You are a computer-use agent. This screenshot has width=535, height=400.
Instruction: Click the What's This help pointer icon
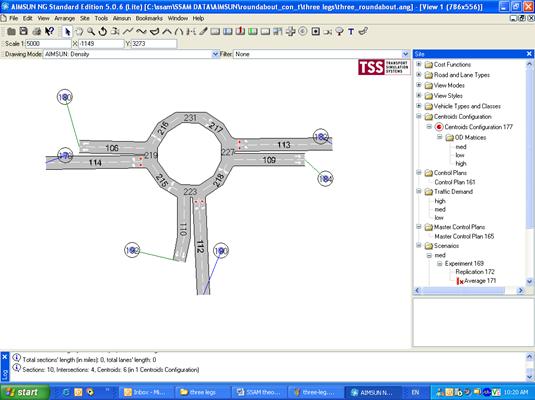(x=50, y=31)
